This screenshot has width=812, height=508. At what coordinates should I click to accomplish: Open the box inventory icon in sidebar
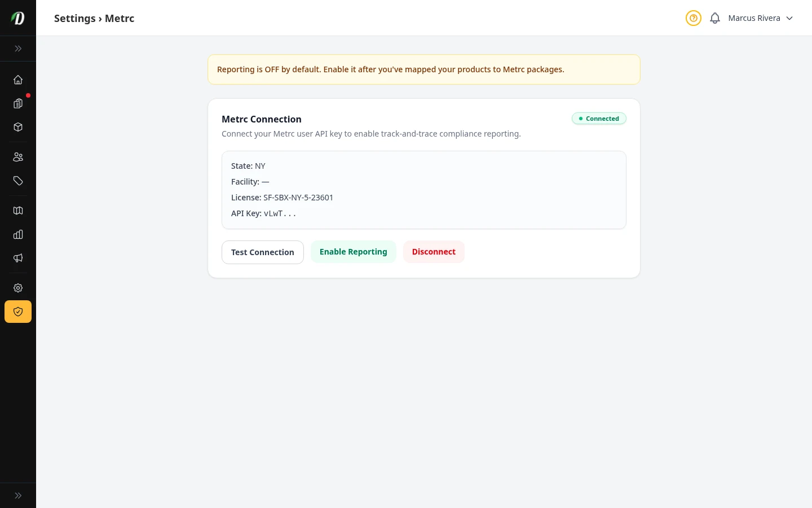coord(18,127)
